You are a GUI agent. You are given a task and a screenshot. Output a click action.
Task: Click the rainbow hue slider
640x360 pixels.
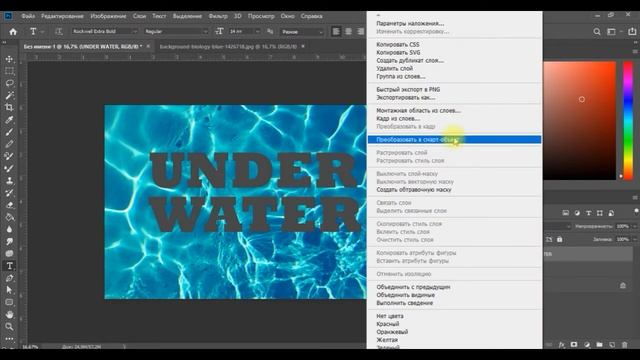[628, 121]
